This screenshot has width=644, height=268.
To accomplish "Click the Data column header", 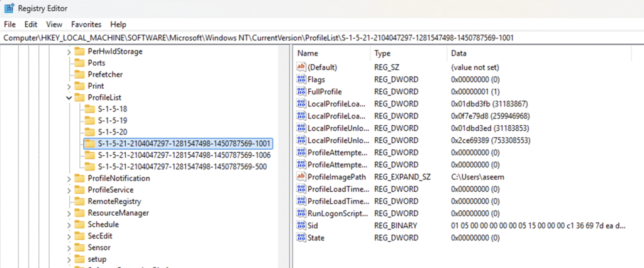I will (x=459, y=54).
